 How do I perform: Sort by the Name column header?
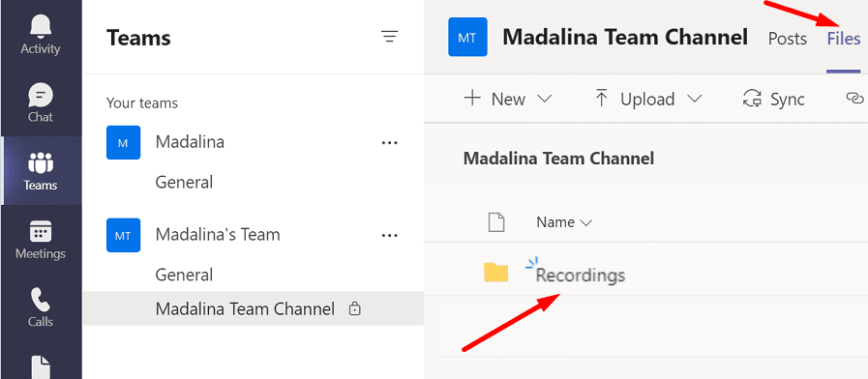point(564,222)
